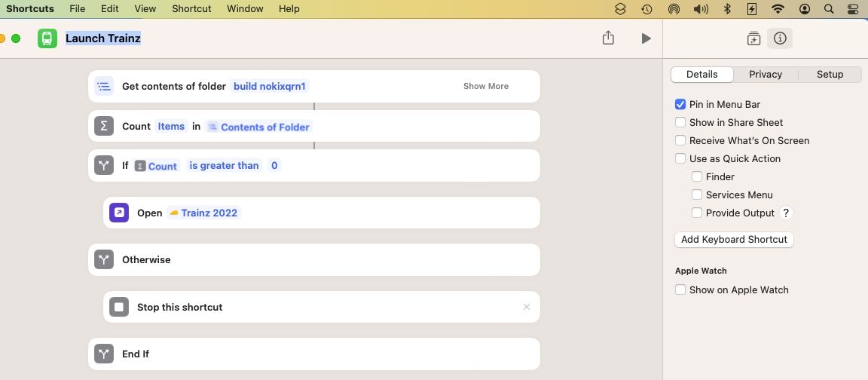868x380 pixels.
Task: Enable Use as Quick Action
Action: pyautogui.click(x=680, y=158)
